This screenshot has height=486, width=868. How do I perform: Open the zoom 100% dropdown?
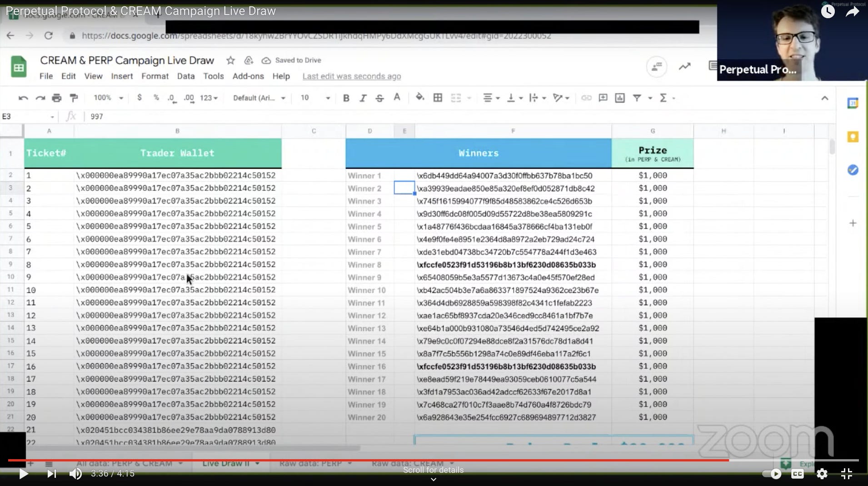pos(108,98)
